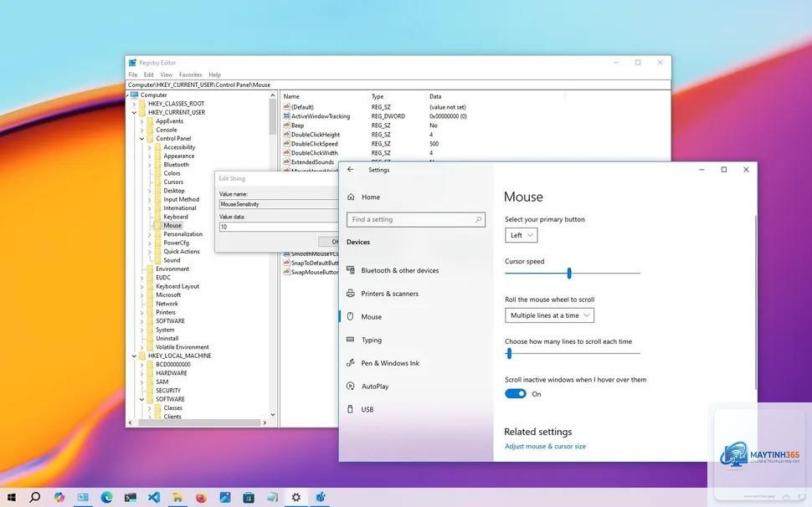Open the File menu in Registry Editor
812x507 pixels.
point(133,74)
